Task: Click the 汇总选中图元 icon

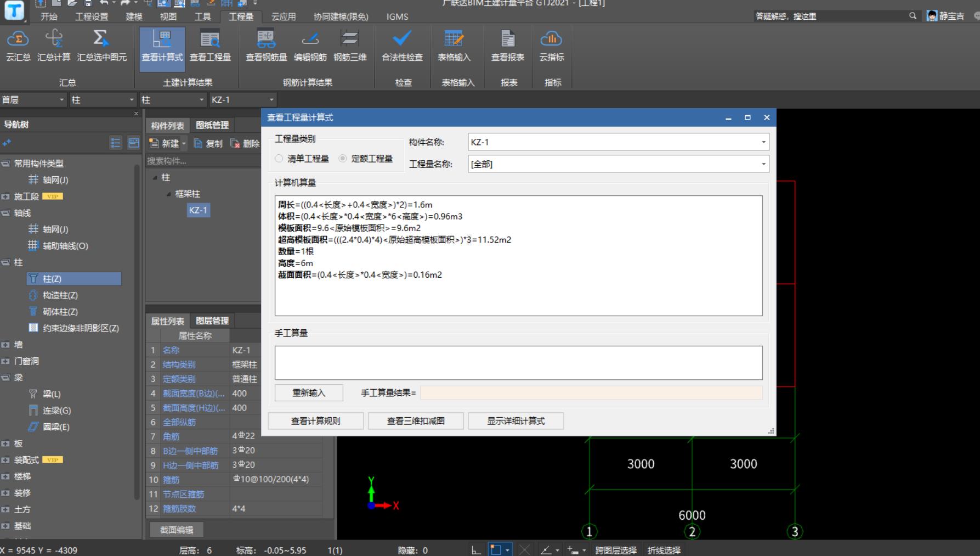Action: (x=101, y=46)
